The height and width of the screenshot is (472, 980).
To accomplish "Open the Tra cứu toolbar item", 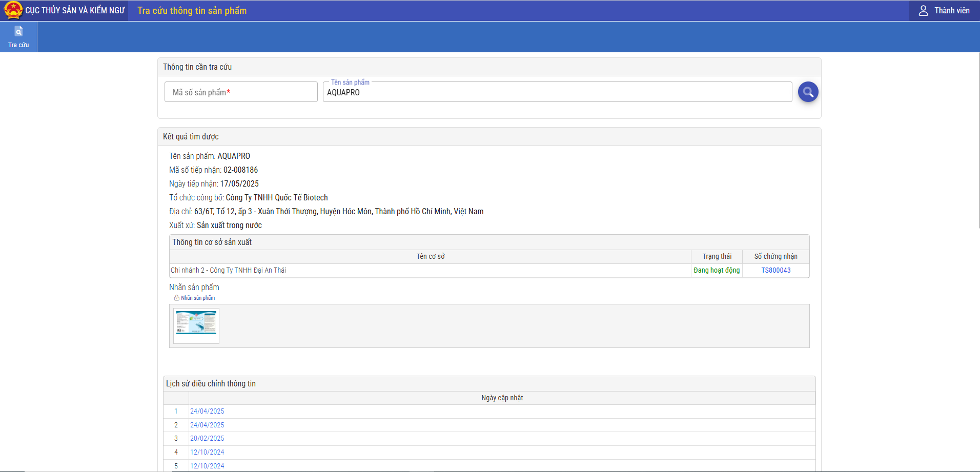I will 18,37.
